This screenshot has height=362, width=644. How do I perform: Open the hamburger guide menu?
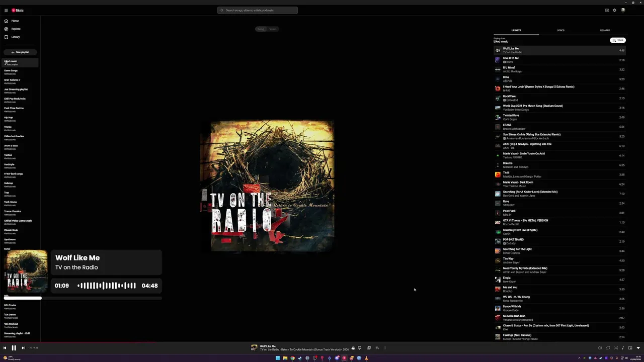click(6, 10)
